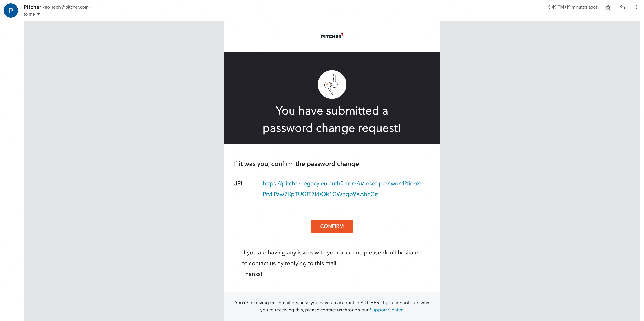Click the reply arrow icon

point(622,7)
